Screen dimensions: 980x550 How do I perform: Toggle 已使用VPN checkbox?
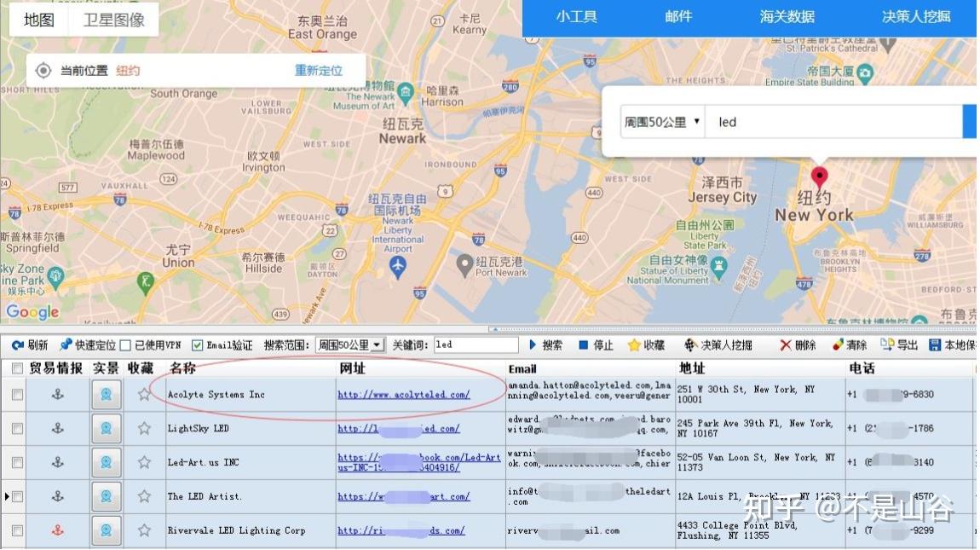click(126, 345)
